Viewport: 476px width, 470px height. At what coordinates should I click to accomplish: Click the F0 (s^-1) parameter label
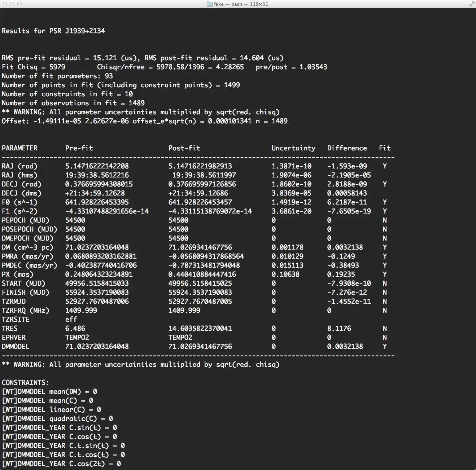19,202
